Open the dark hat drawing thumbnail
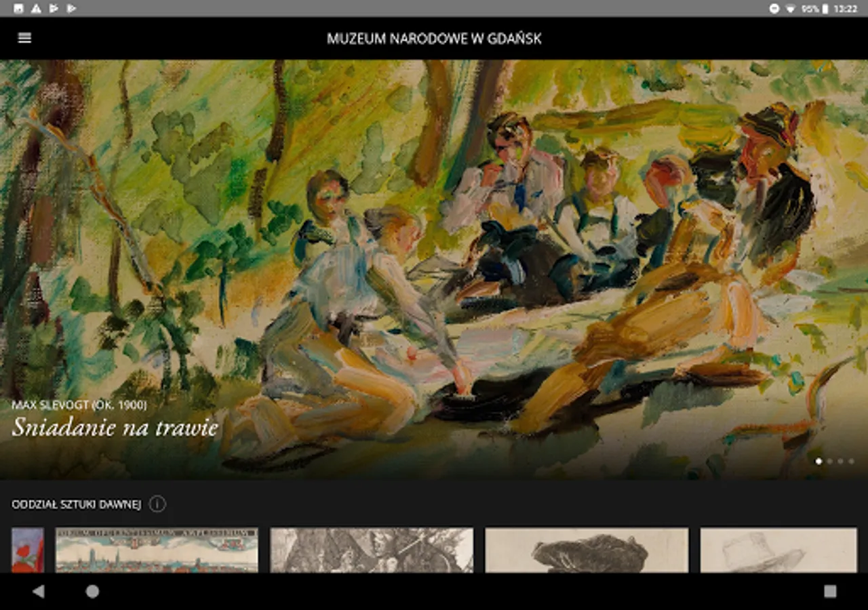The width and height of the screenshot is (868, 610). coord(587,550)
